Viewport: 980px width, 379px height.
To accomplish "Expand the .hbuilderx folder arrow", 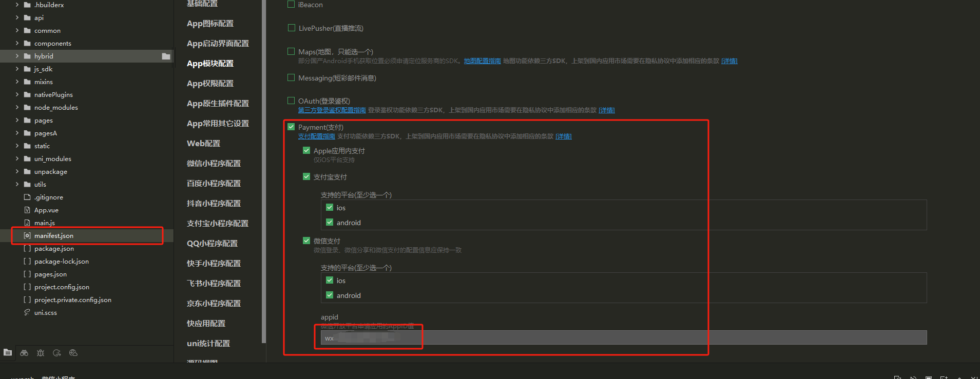I will 17,5.
